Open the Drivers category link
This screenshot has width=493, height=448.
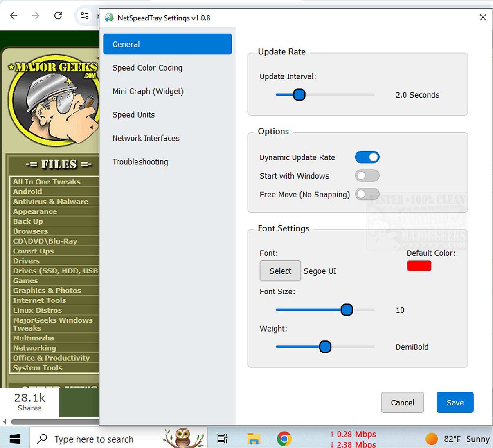pos(26,261)
